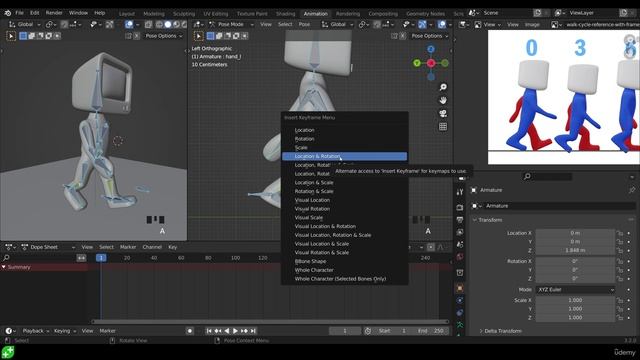
Task: Open Tool properties tab icon
Action: click(x=460, y=192)
